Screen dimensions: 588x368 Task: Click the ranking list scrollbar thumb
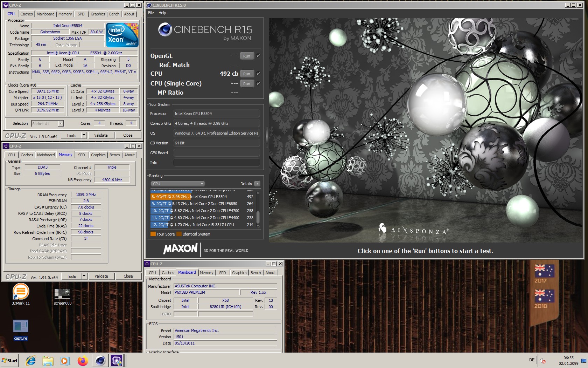pyautogui.click(x=258, y=217)
